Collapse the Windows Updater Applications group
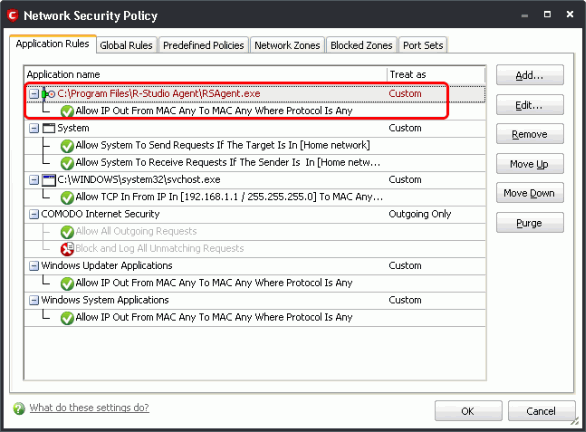586x432 pixels. (x=34, y=266)
